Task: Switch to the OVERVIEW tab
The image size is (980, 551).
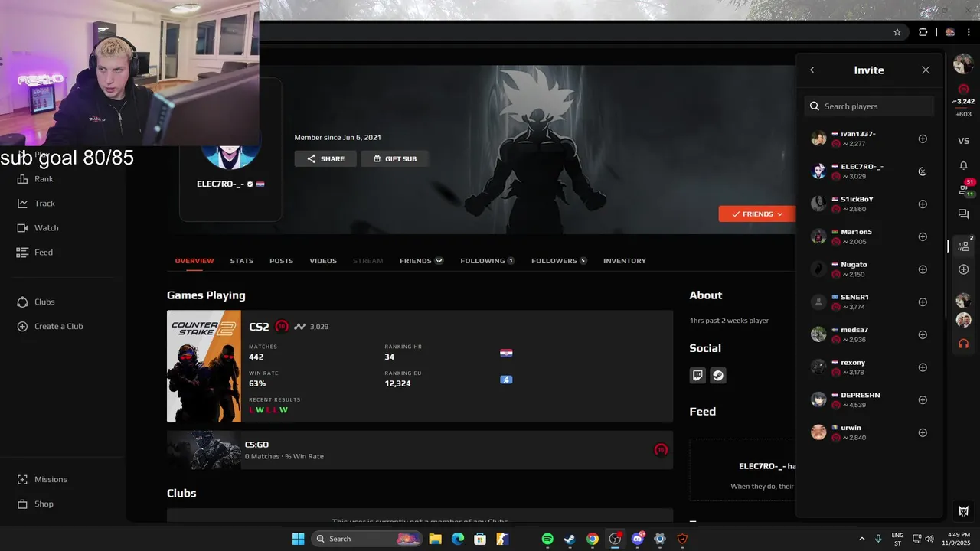Action: pos(194,261)
